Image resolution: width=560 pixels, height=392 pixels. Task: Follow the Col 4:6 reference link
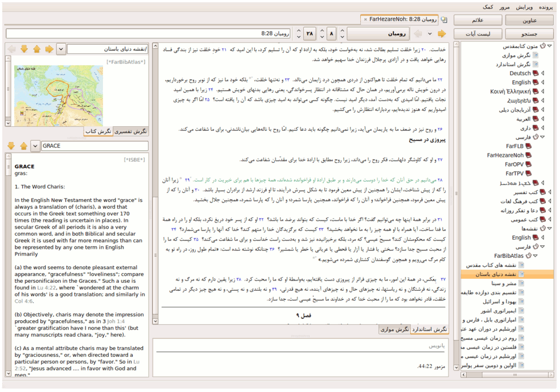click(x=24, y=301)
